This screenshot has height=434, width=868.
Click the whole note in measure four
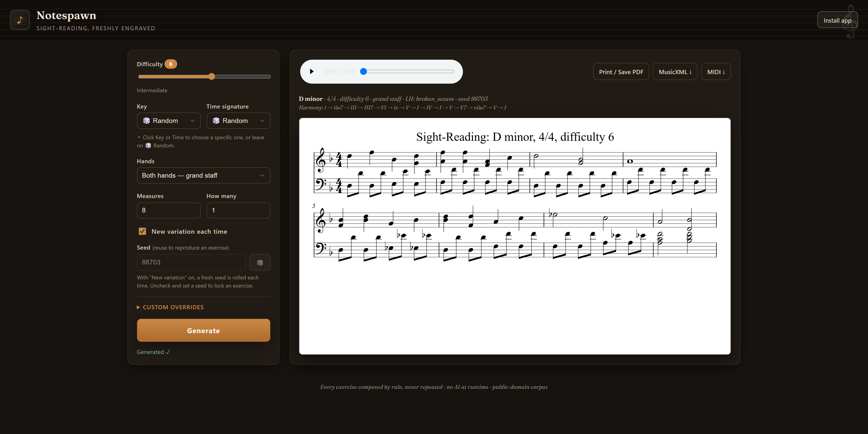tap(630, 161)
